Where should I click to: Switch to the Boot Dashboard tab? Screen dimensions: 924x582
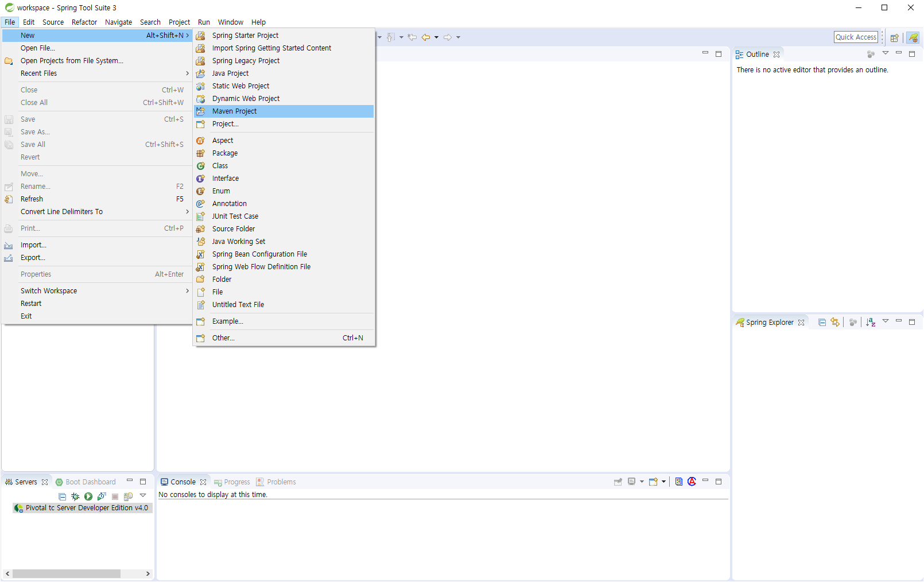[x=86, y=482]
